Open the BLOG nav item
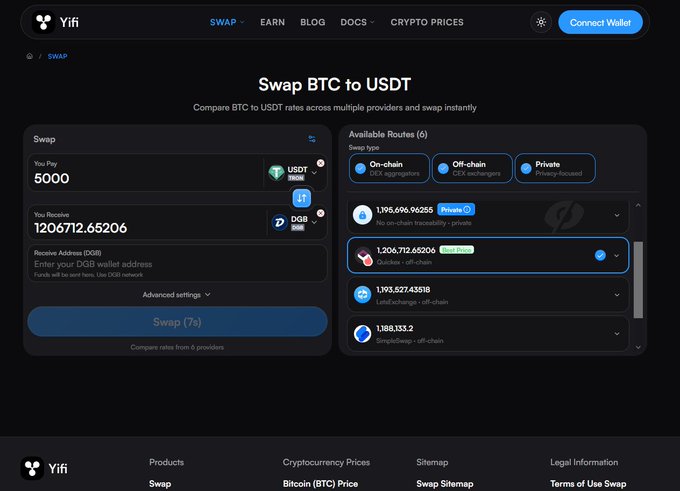680x491 pixels. [x=313, y=22]
